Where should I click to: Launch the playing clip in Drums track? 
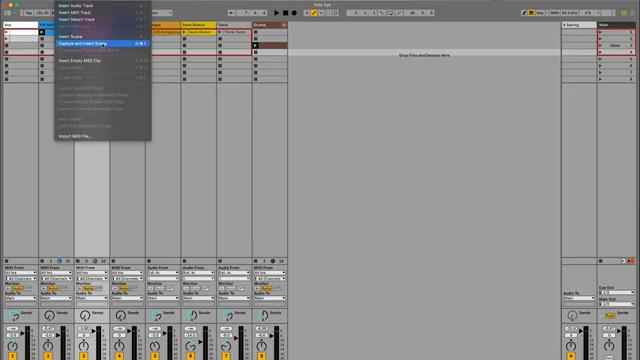point(256,46)
